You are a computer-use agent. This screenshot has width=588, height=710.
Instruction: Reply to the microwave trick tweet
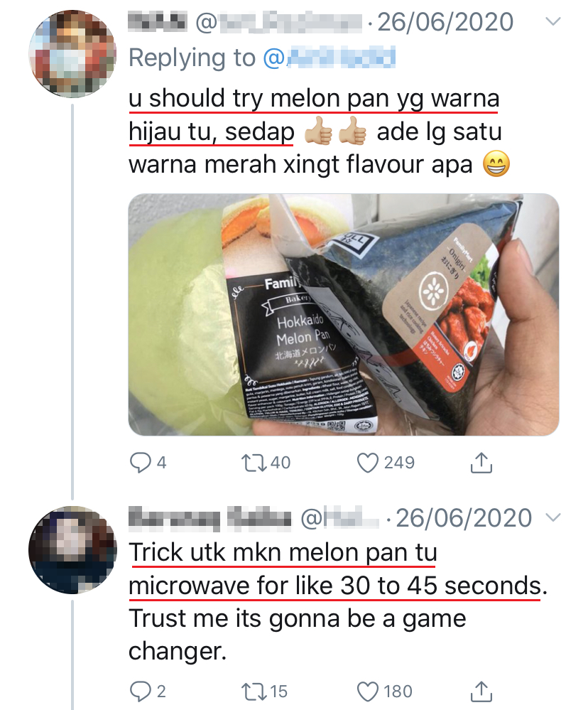coord(140,691)
